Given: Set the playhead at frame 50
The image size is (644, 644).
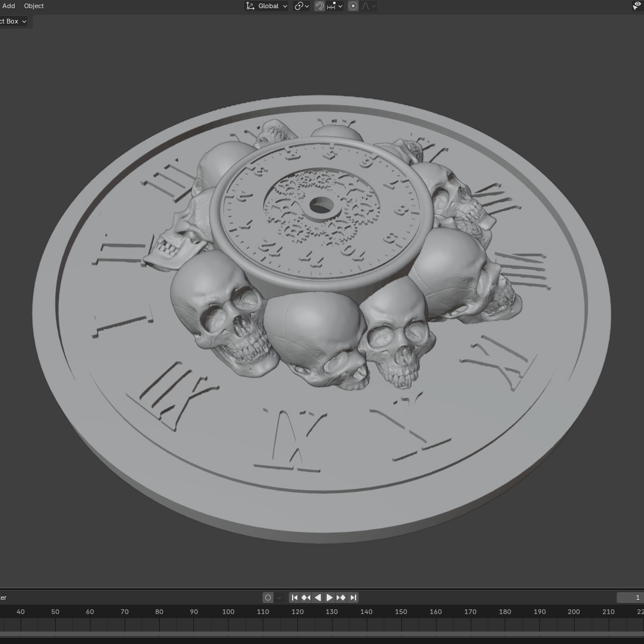Looking at the screenshot, I should point(55,612).
